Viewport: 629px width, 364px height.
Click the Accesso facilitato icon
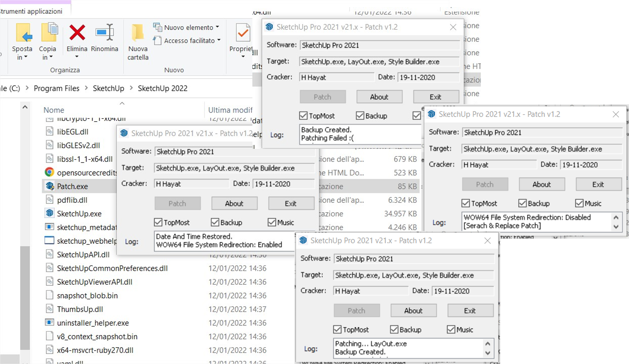pos(157,41)
